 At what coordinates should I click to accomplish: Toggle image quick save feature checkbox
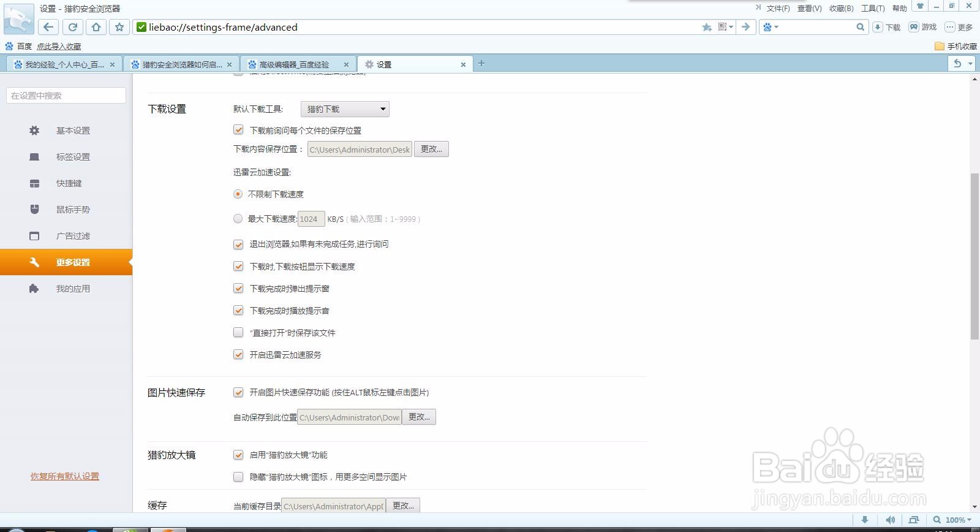tap(238, 392)
